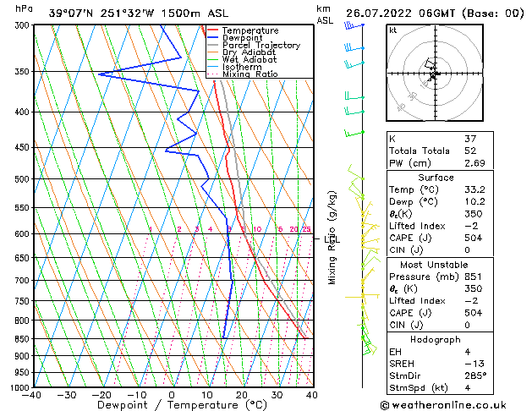Click the red Temperature legend line swatch
532x411 pixels.
(x=213, y=30)
